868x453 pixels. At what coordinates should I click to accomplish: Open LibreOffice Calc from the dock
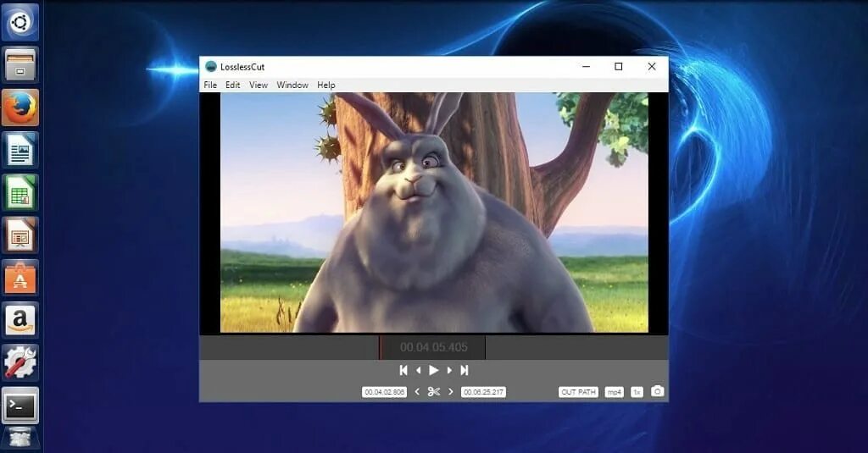(x=20, y=192)
